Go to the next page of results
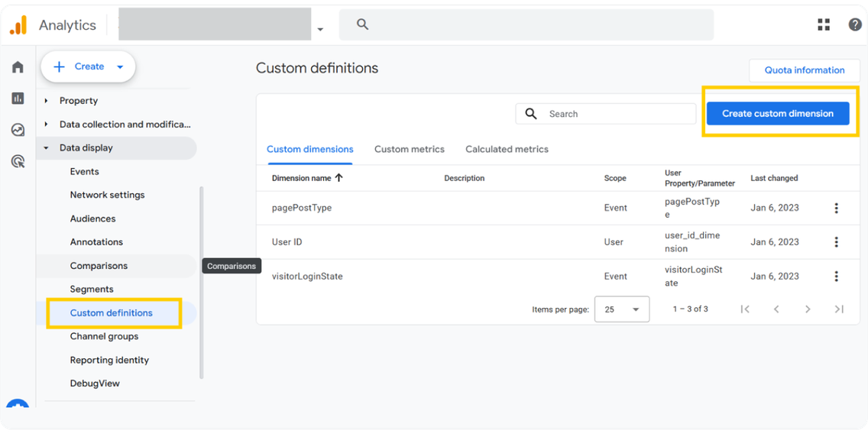This screenshot has width=868, height=434. tap(808, 309)
